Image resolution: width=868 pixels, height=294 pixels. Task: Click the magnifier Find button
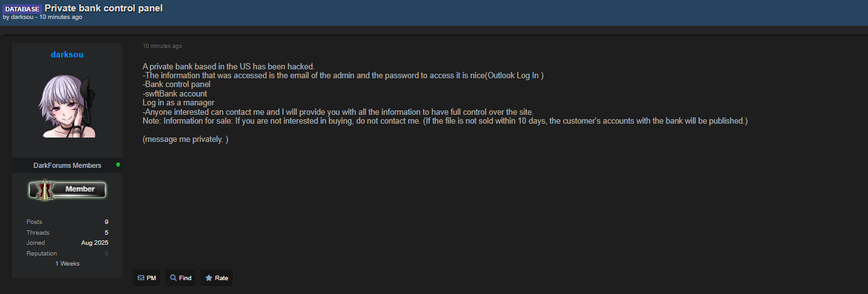(181, 278)
